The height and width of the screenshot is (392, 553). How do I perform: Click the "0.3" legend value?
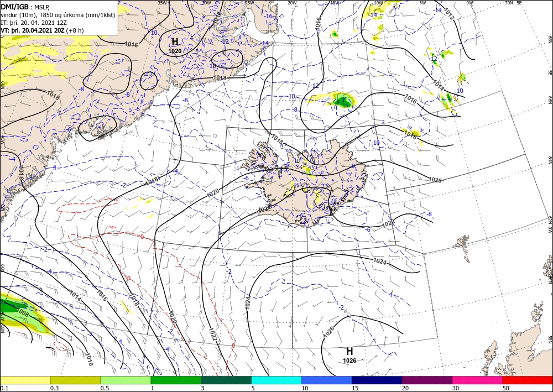click(54, 388)
